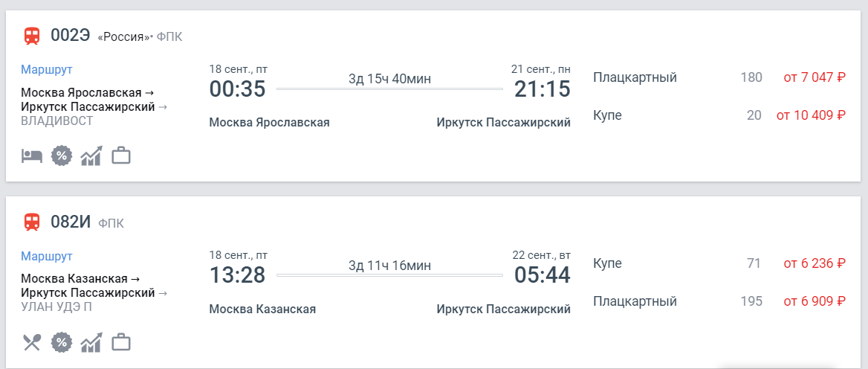This screenshot has height=369, width=868.
Task: Click the train number 082И heading
Action: coord(70,221)
